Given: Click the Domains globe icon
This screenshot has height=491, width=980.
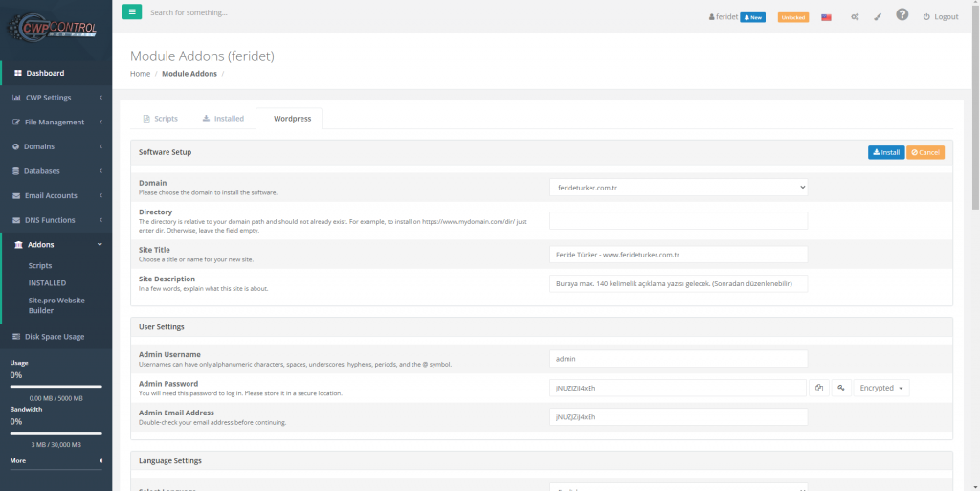Looking at the screenshot, I should (16, 146).
